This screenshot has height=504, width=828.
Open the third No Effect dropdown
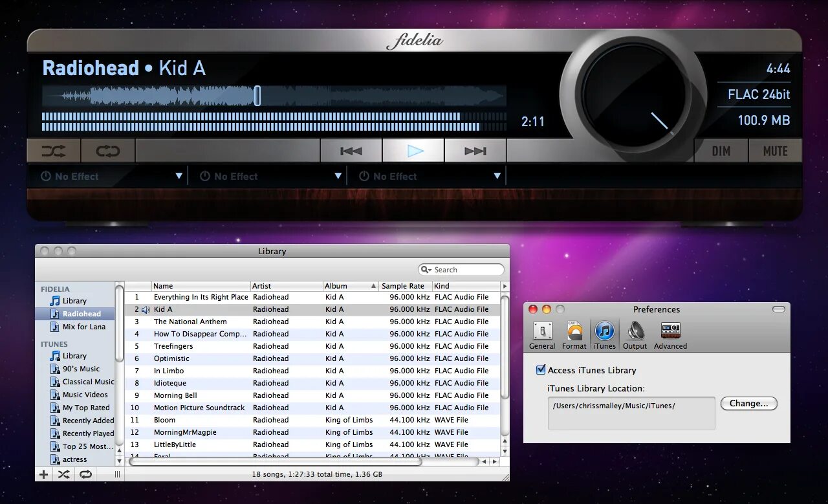click(497, 176)
